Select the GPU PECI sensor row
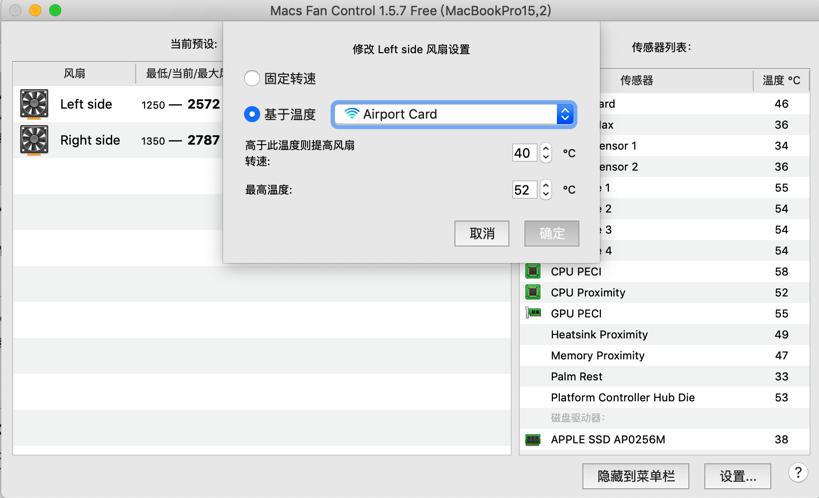Viewport: 819px width, 498px height. click(664, 313)
